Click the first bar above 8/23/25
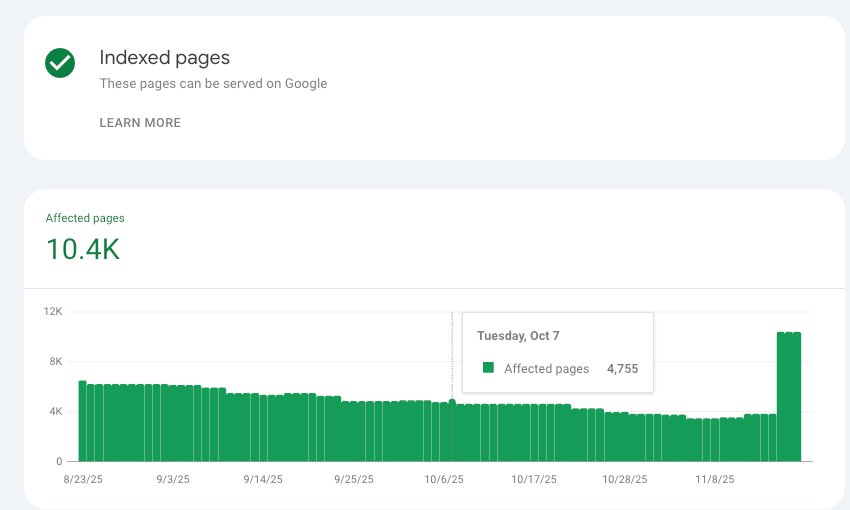 (82, 421)
